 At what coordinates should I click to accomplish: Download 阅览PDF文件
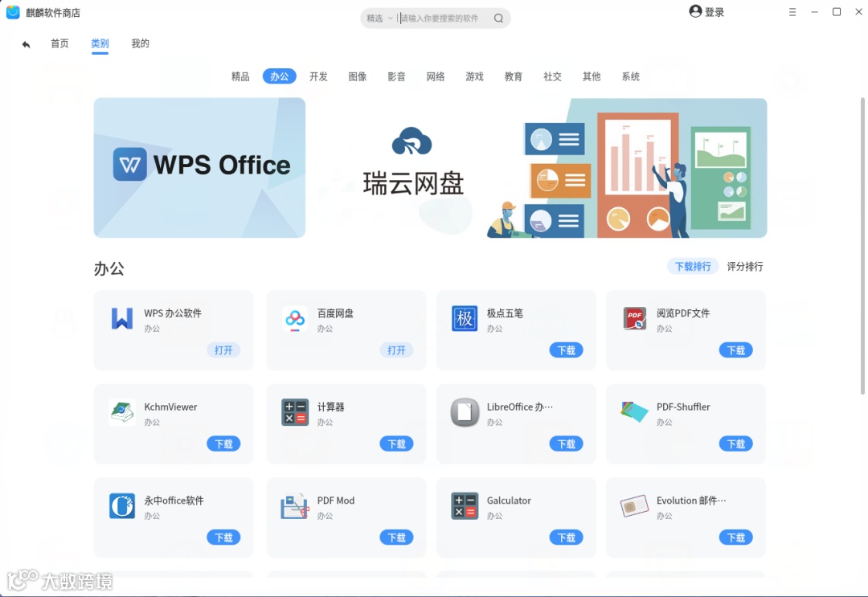735,350
